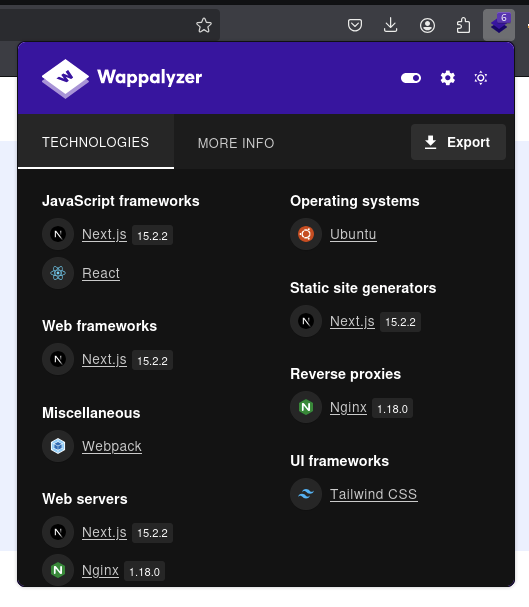Select the TECHNOLOGIES tab
This screenshot has height=607, width=529.
click(x=96, y=142)
